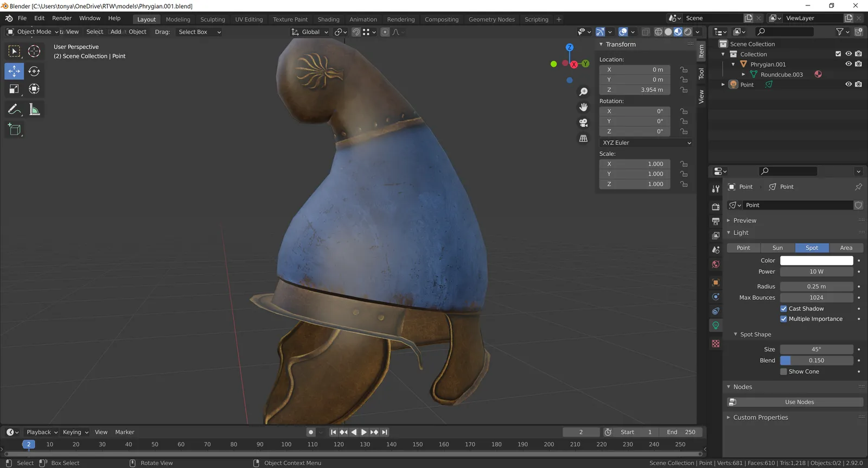Switch to the Shading workspace tab
868x468 pixels.
coord(328,19)
